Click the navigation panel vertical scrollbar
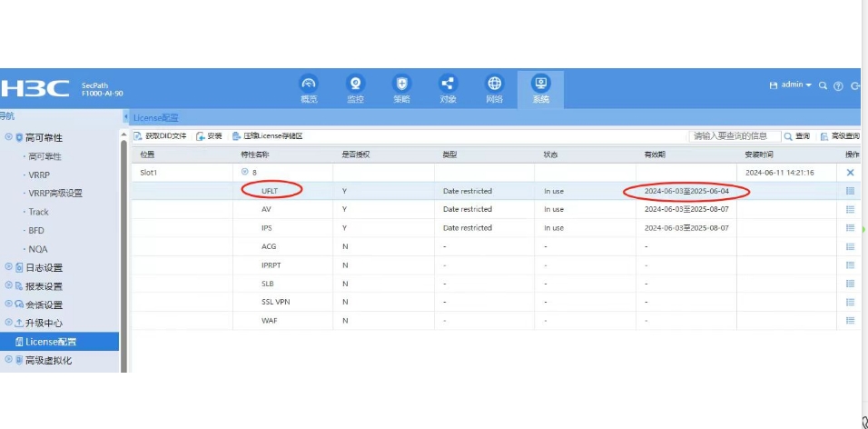868x429 pixels. tap(124, 255)
